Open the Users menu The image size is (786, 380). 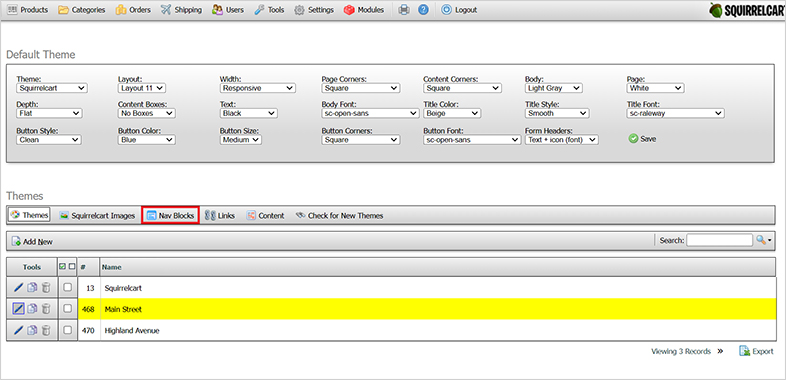[x=228, y=10]
